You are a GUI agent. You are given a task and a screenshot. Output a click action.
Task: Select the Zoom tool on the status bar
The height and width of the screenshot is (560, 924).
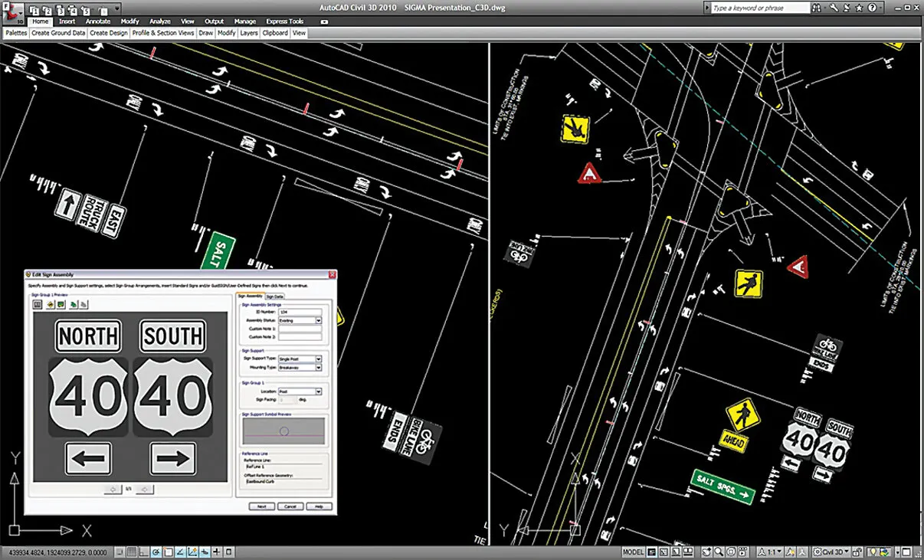click(716, 552)
